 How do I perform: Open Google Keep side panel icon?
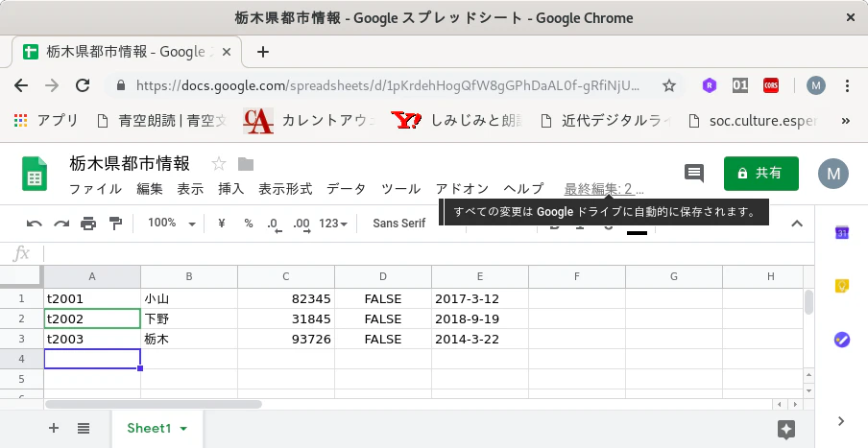tap(841, 285)
